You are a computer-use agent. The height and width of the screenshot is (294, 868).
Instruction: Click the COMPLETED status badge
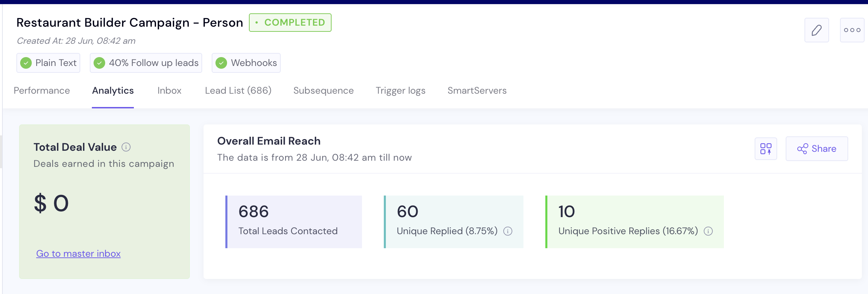pyautogui.click(x=290, y=23)
